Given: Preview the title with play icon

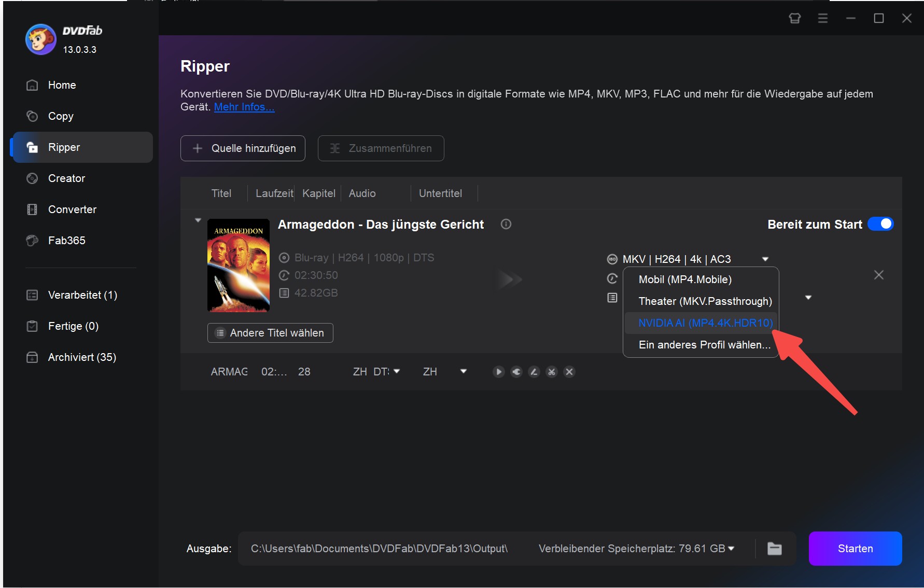Looking at the screenshot, I should click(x=499, y=372).
